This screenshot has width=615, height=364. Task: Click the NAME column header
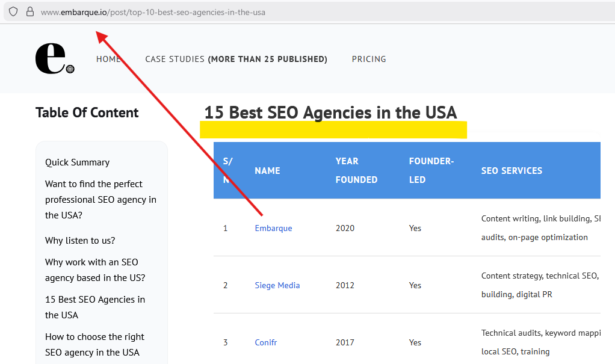coord(267,171)
